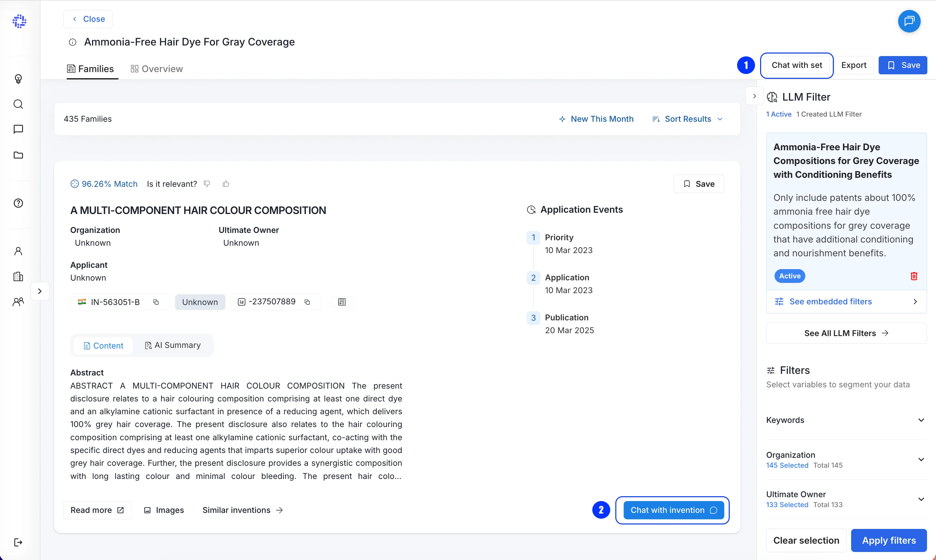This screenshot has width=936, height=560.
Task: Open the help question mark icon
Action: (x=18, y=203)
